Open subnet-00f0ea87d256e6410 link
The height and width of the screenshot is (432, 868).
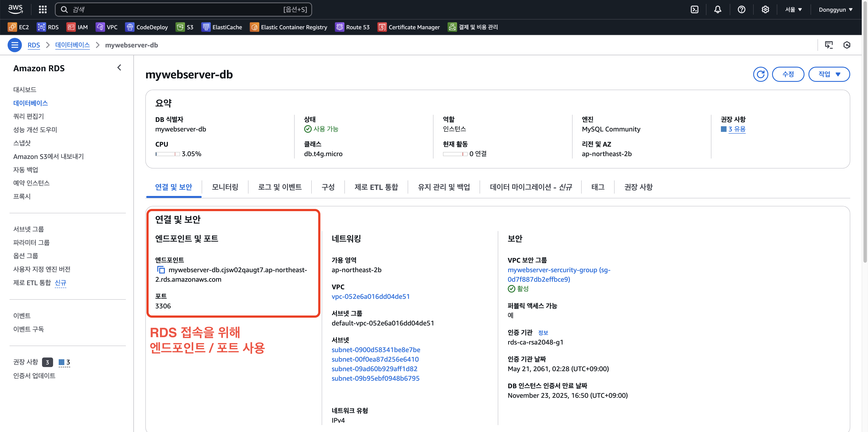375,359
